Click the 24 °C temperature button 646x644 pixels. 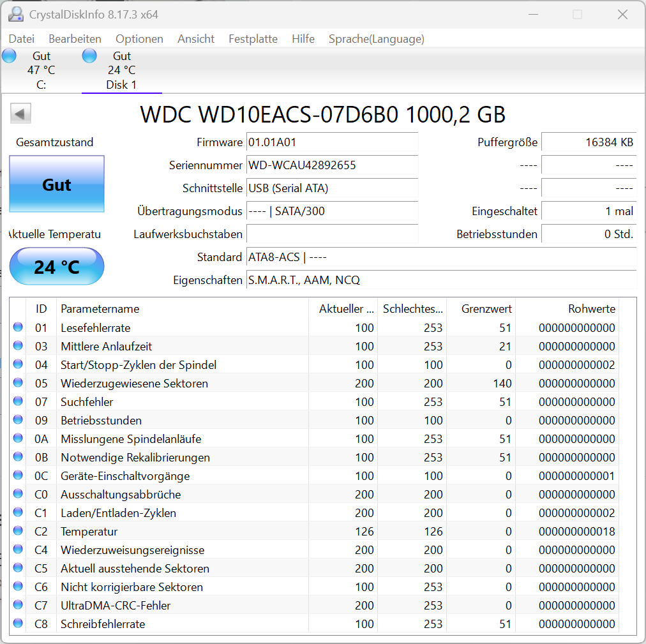[x=56, y=267]
